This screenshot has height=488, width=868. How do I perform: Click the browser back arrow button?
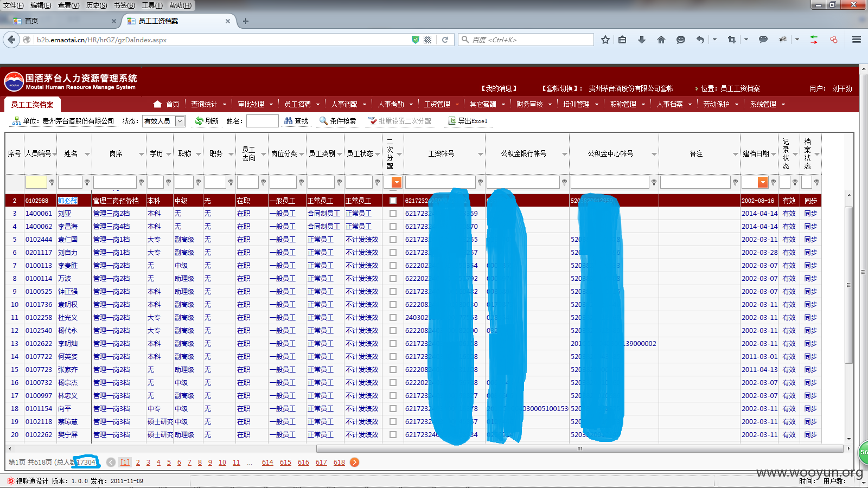pyautogui.click(x=11, y=40)
